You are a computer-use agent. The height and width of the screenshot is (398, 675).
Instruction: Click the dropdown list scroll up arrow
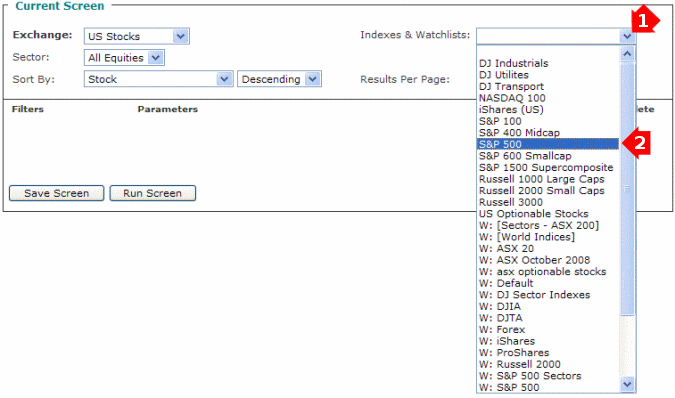click(x=627, y=54)
